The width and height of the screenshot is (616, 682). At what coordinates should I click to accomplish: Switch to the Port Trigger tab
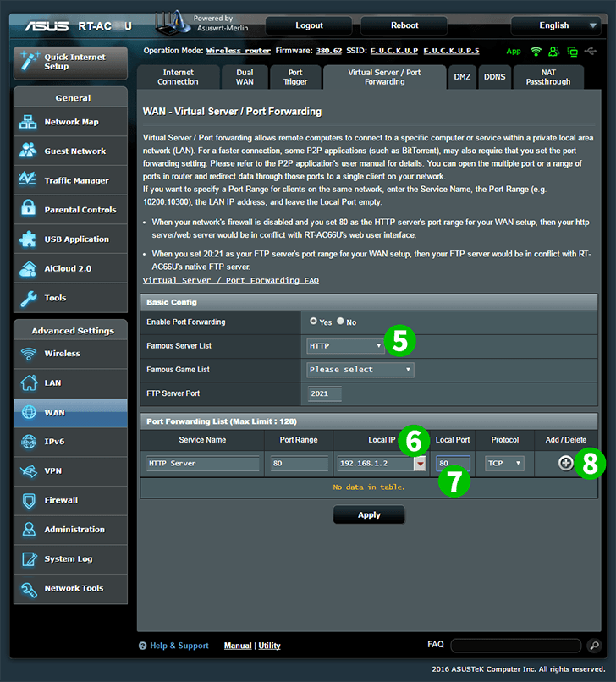(295, 77)
